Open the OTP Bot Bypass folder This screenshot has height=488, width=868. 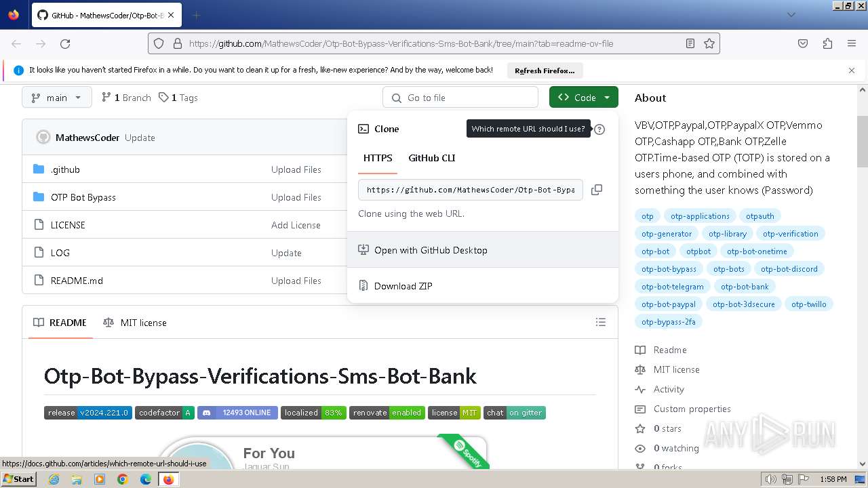pos(83,197)
